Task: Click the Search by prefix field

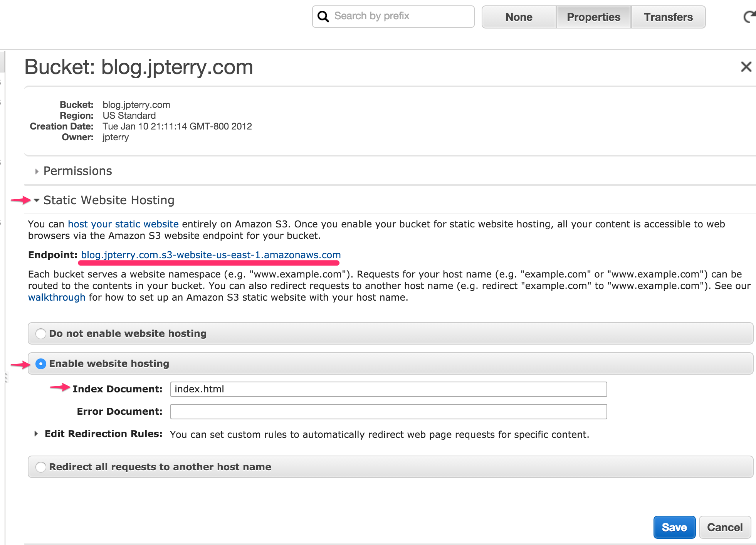Action: [x=393, y=17]
